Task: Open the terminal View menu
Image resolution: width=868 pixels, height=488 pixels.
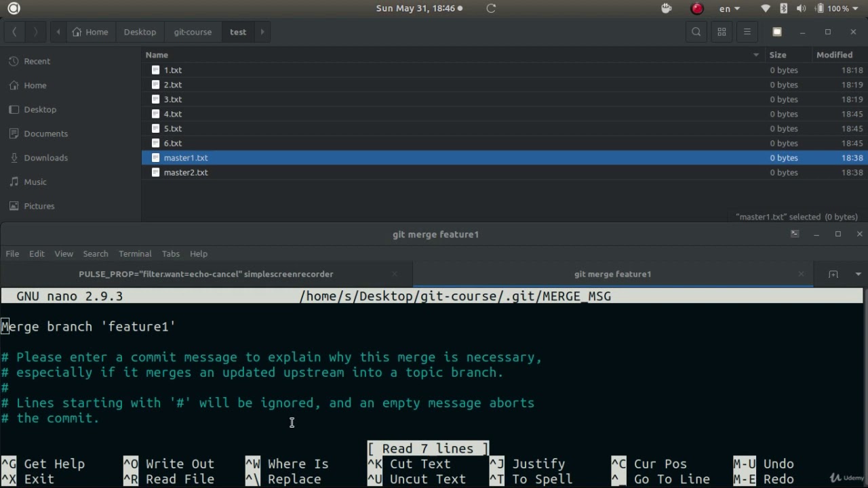Action: coord(64,253)
